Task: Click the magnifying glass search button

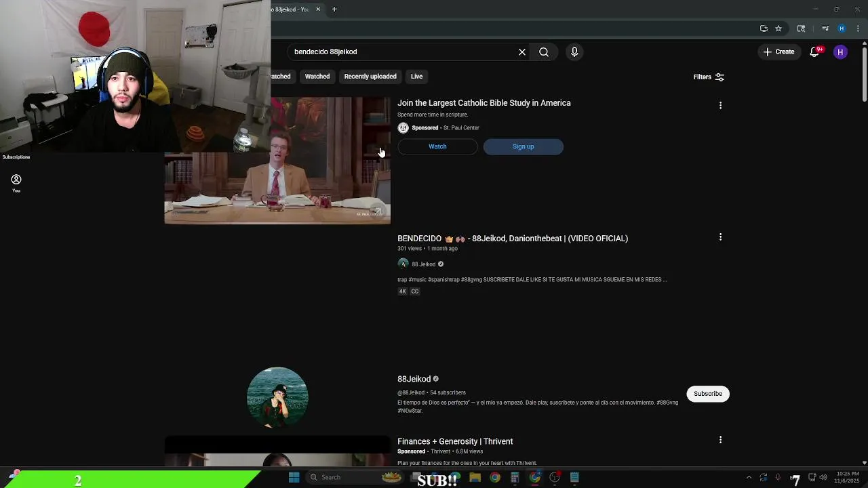Action: pyautogui.click(x=544, y=52)
